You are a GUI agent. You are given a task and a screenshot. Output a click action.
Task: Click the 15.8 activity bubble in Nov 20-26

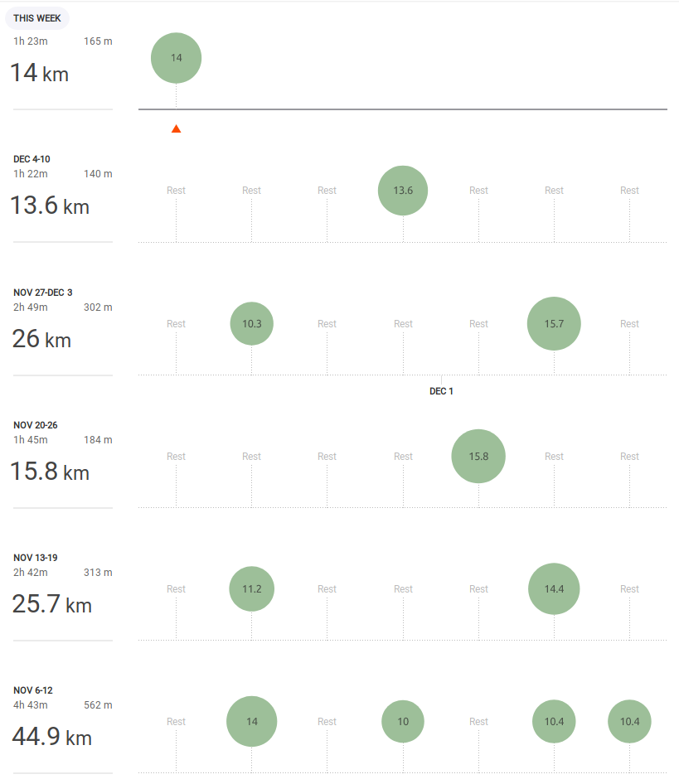tap(478, 456)
